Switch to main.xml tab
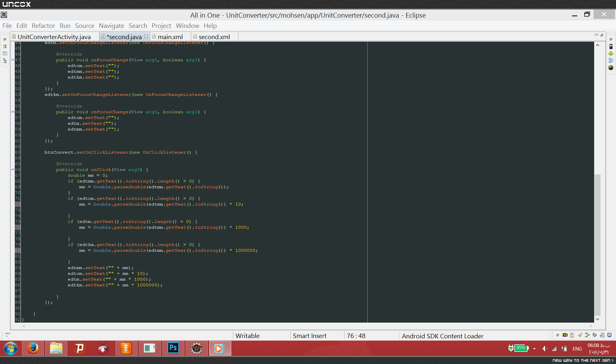This screenshot has width=616, height=364. (x=170, y=37)
